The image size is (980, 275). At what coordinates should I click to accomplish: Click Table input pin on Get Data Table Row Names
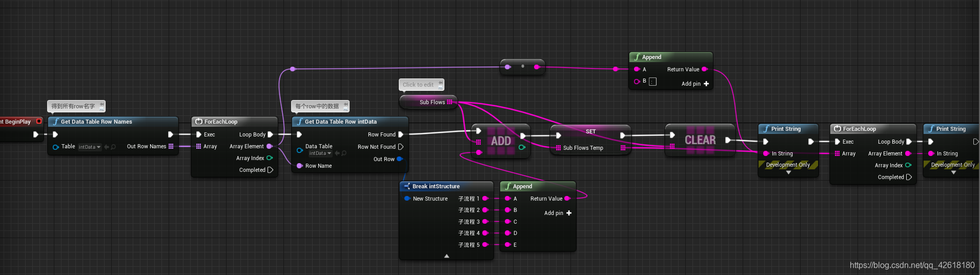click(x=56, y=147)
